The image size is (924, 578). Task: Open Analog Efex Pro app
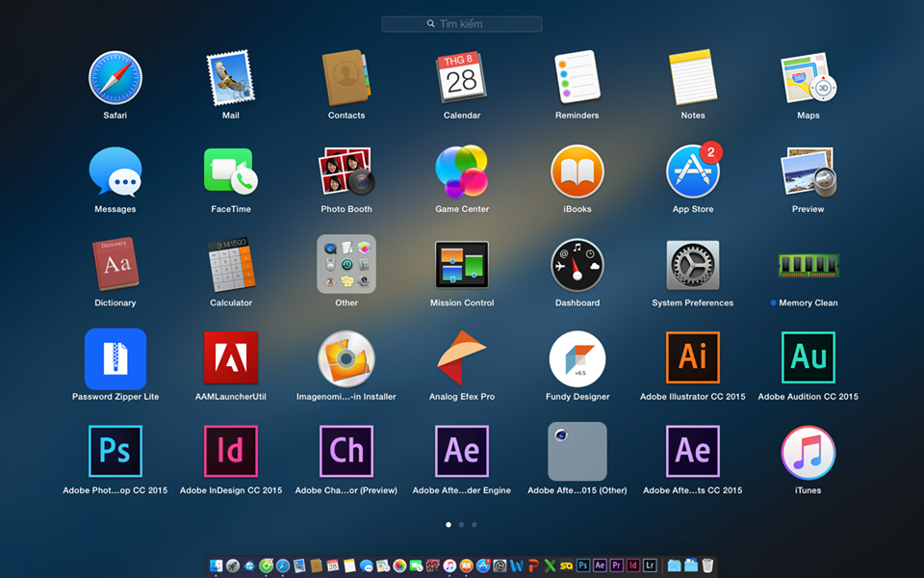[462, 357]
